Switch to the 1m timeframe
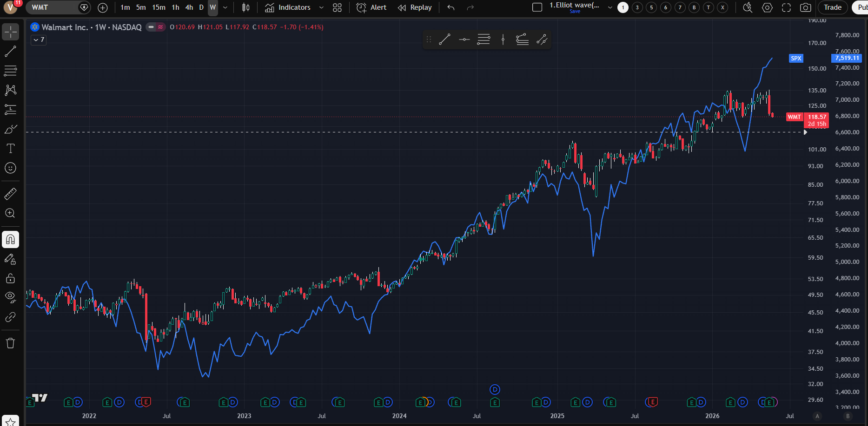Image resolution: width=868 pixels, height=426 pixels. click(x=125, y=7)
